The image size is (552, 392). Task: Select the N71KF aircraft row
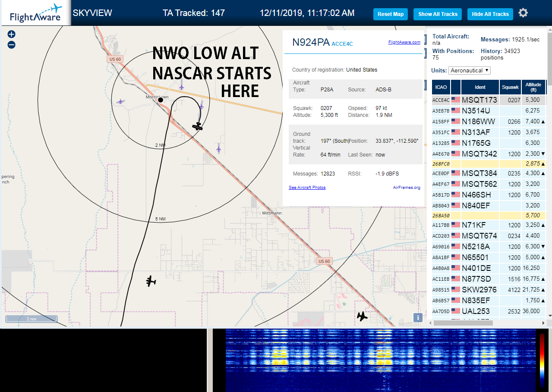click(x=489, y=225)
